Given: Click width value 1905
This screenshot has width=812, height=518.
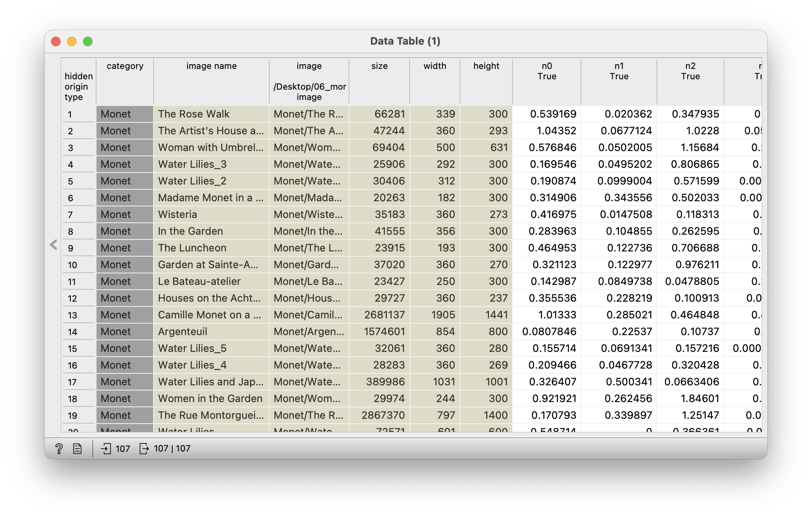Looking at the screenshot, I should pyautogui.click(x=435, y=315).
